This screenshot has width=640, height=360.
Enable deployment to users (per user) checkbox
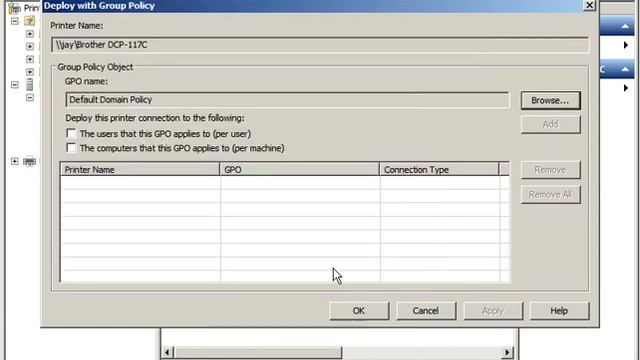[71, 133]
